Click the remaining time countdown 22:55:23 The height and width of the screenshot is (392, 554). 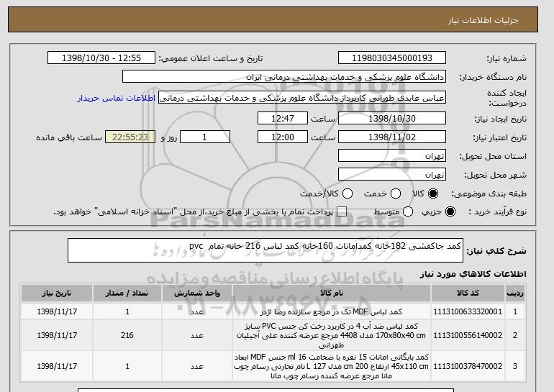(x=130, y=137)
